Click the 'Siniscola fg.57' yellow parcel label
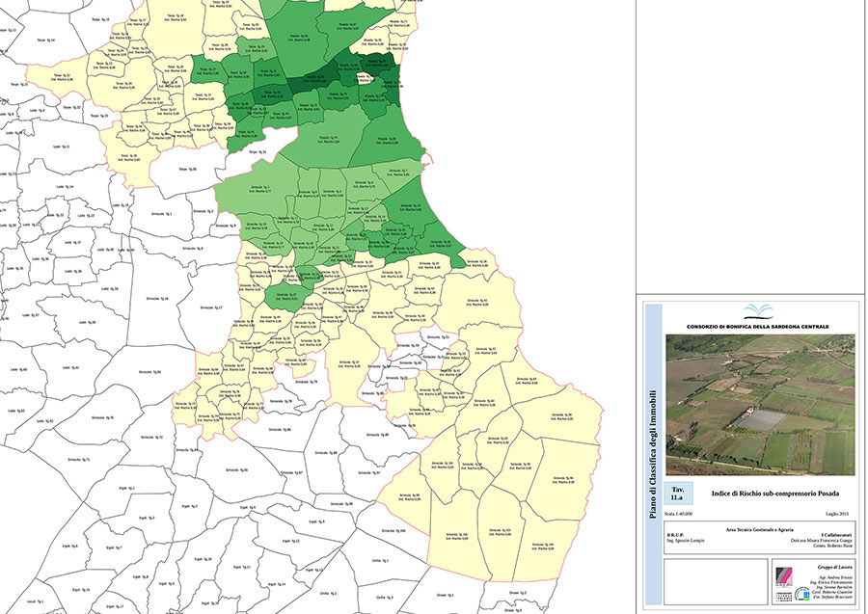 (349, 364)
